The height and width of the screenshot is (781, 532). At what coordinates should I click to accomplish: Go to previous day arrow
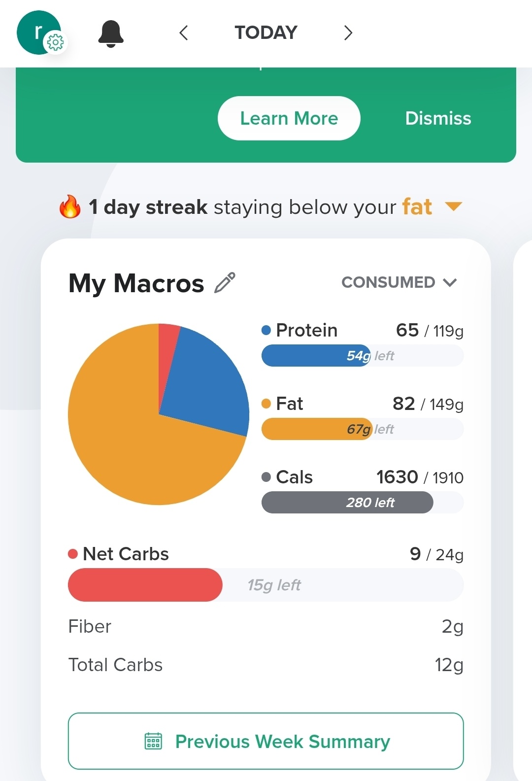[184, 33]
